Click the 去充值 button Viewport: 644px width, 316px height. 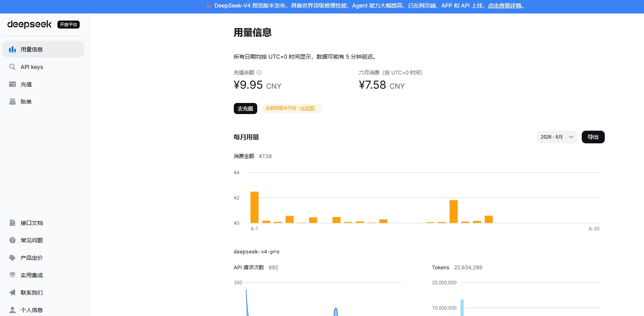click(x=245, y=109)
